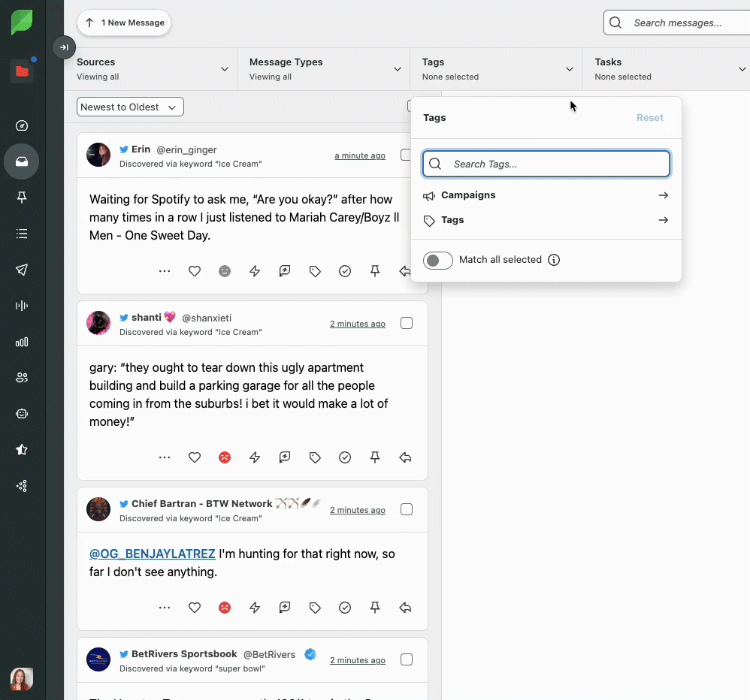This screenshot has width=750, height=700.
Task: Open the Newest to Oldest sort dropdown
Action: pyautogui.click(x=130, y=107)
